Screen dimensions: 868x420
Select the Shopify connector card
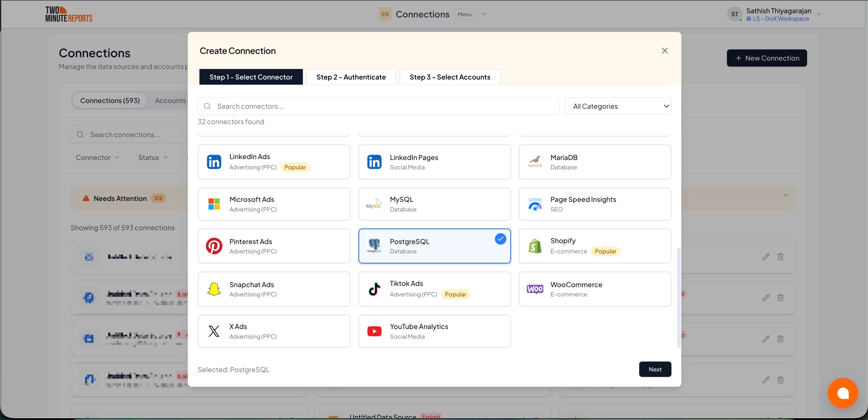pyautogui.click(x=595, y=246)
